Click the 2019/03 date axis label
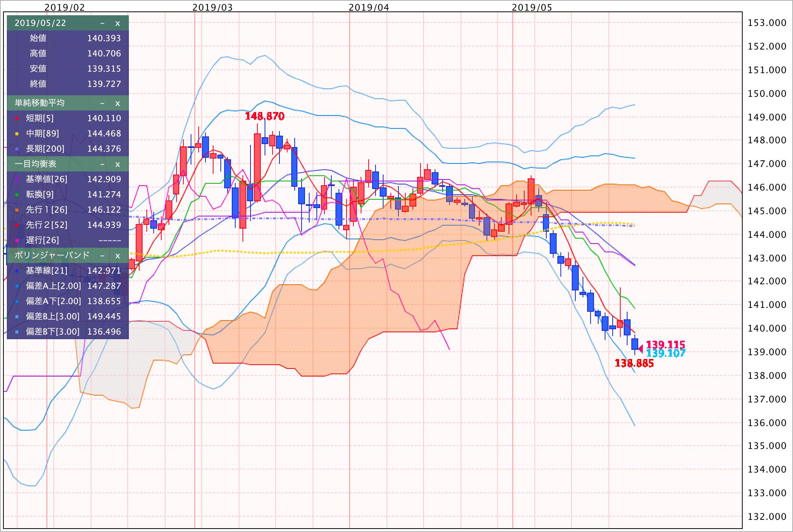This screenshot has width=793, height=532. tap(213, 7)
